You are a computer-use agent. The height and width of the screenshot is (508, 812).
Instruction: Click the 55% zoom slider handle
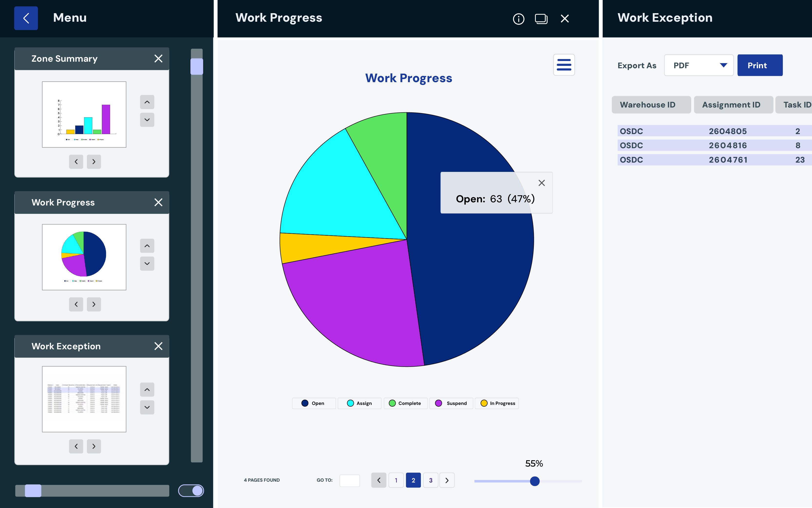pos(534,481)
